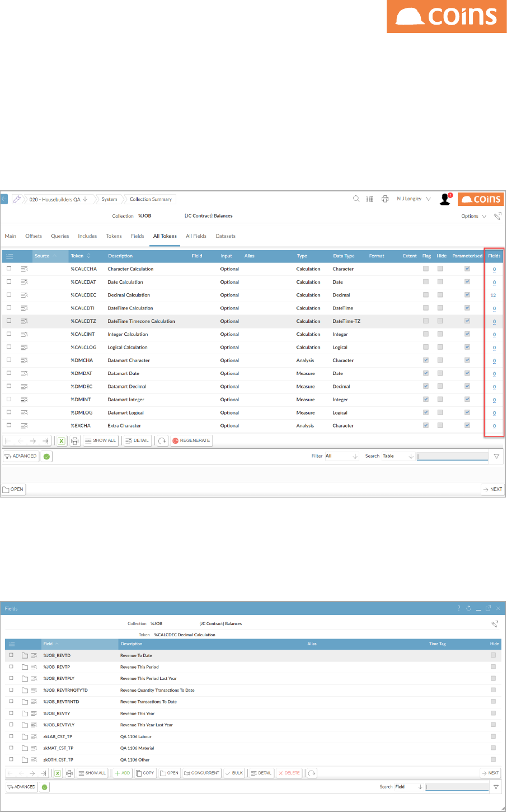Expand the Options dropdown menu
This screenshot has height=812, width=507.
473,216
